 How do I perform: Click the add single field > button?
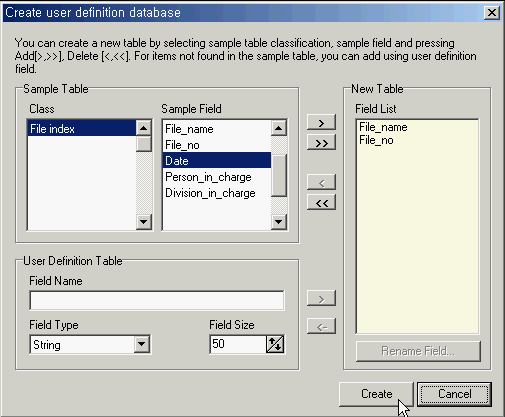(x=321, y=122)
